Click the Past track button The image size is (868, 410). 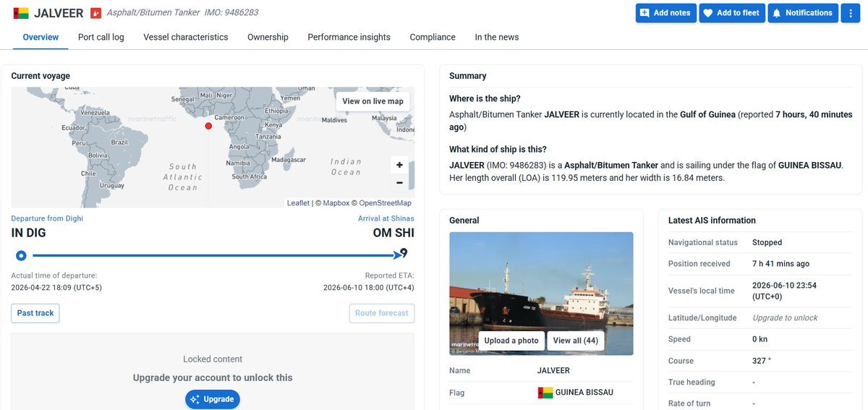pos(35,313)
